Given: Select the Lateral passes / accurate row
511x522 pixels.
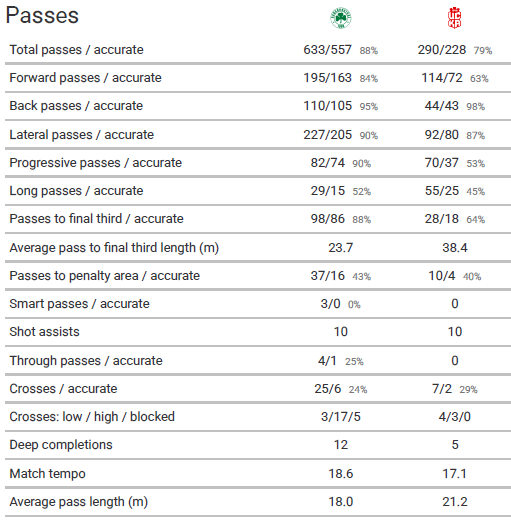Looking at the screenshot, I should [258, 135].
